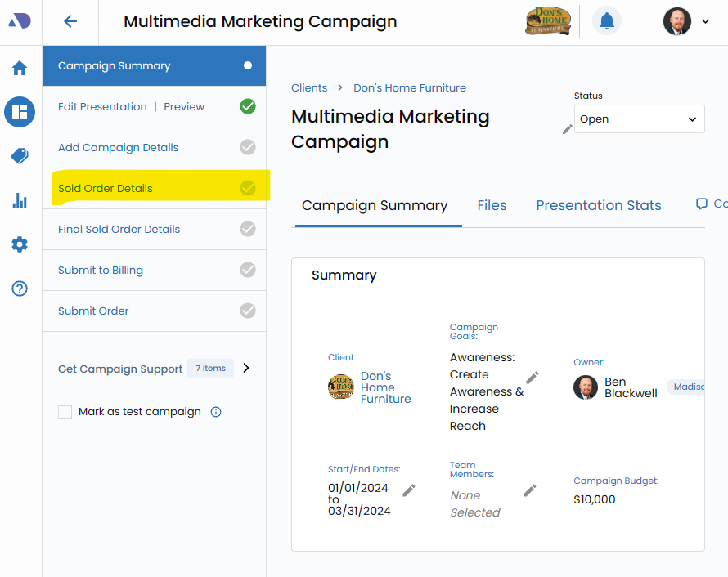Edit campaign goals with pencil icon
This screenshot has width=728, height=577.
pyautogui.click(x=533, y=377)
